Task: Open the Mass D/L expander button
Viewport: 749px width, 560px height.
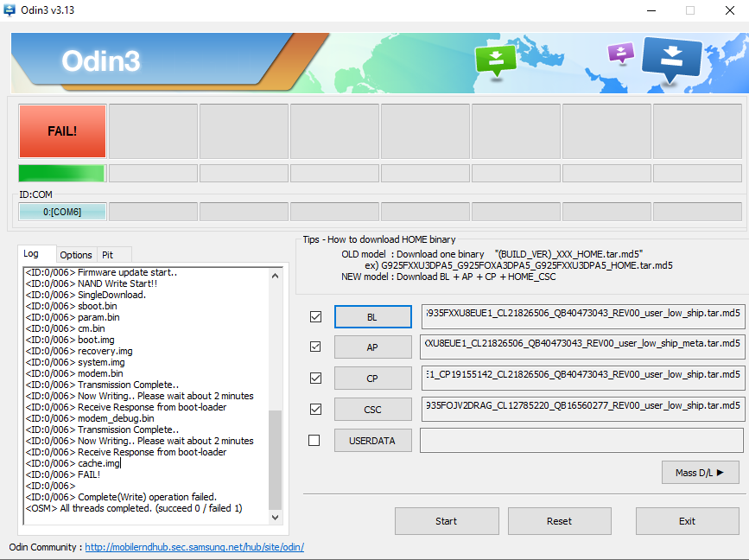Action: click(x=700, y=472)
